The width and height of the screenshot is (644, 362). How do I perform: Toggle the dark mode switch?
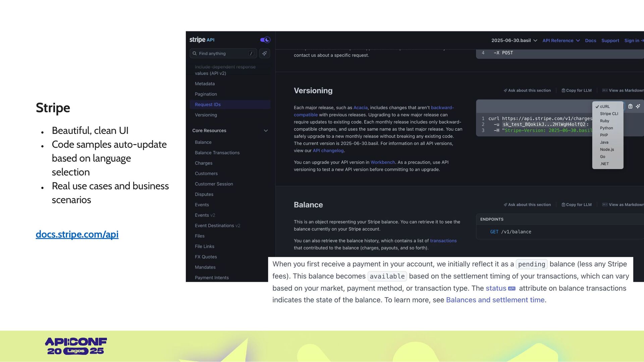pyautogui.click(x=265, y=40)
